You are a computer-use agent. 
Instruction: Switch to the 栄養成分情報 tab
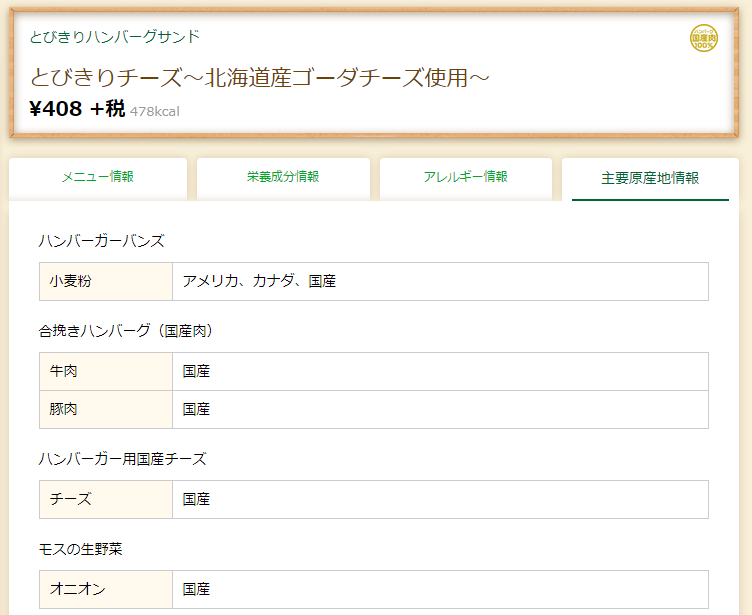coord(283,177)
